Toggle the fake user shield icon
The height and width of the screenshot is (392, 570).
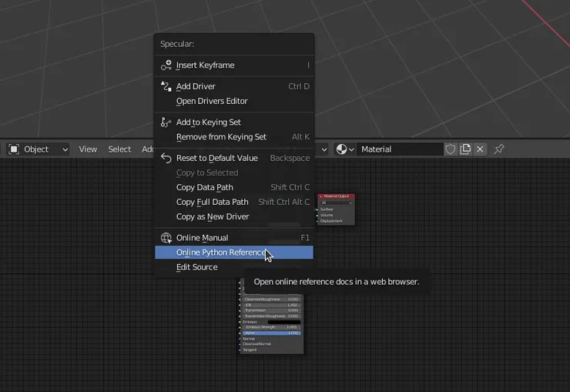[450, 149]
